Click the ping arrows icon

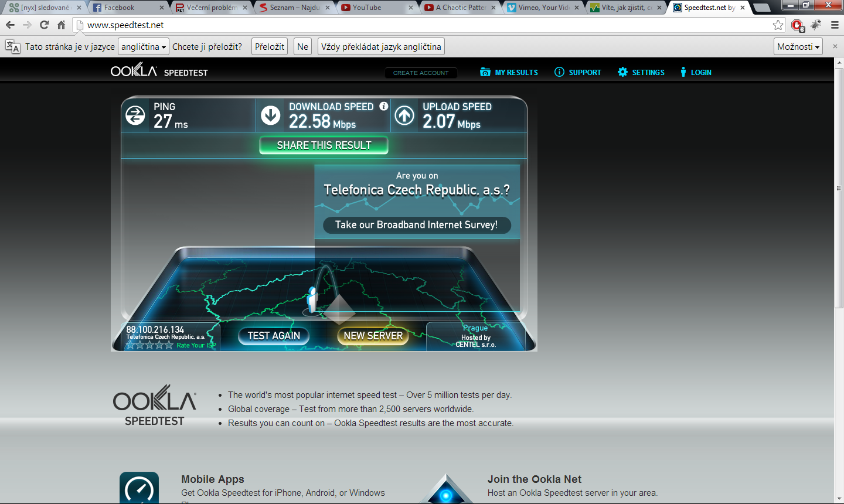[x=135, y=115]
